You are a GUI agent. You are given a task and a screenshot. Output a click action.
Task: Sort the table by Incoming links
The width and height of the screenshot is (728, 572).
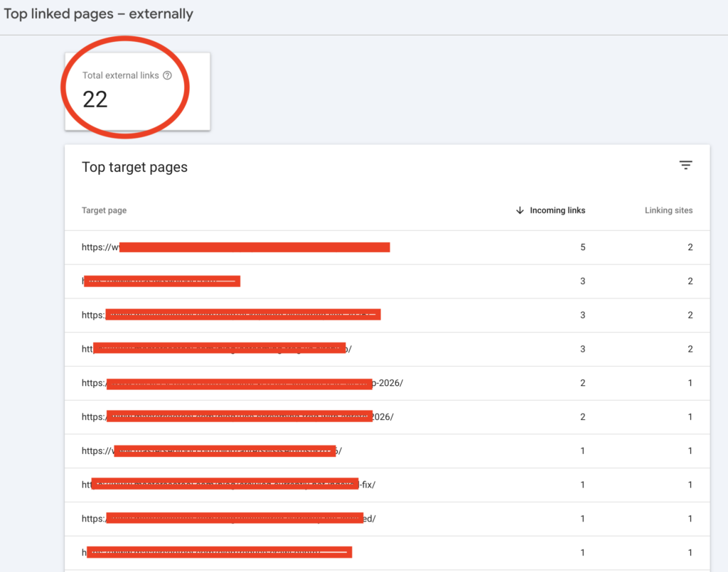pyautogui.click(x=557, y=210)
